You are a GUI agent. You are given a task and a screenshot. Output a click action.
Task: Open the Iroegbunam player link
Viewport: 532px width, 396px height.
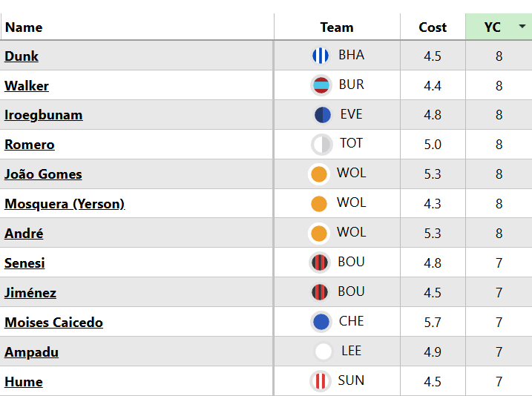coord(43,115)
